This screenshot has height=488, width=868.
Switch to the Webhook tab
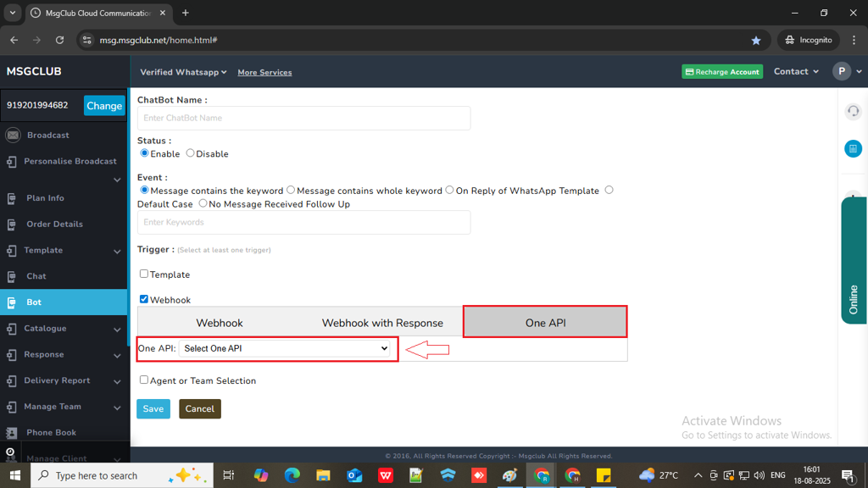point(220,323)
